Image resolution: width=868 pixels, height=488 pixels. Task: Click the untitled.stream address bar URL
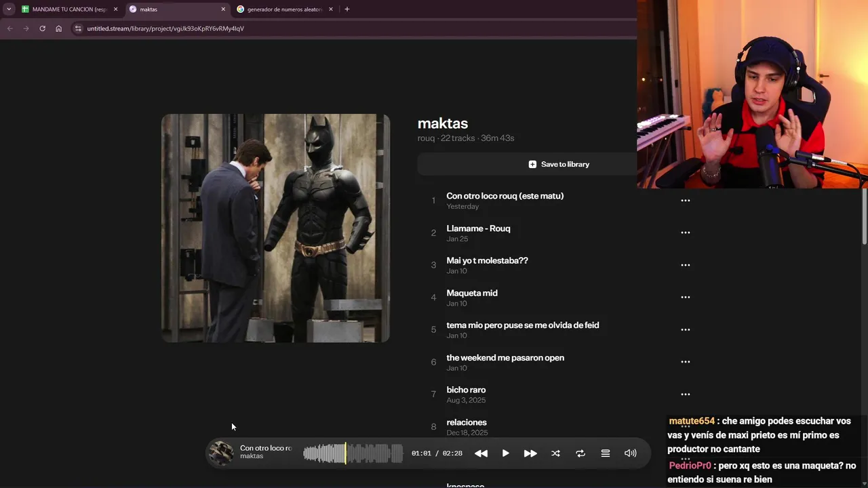[165, 28]
